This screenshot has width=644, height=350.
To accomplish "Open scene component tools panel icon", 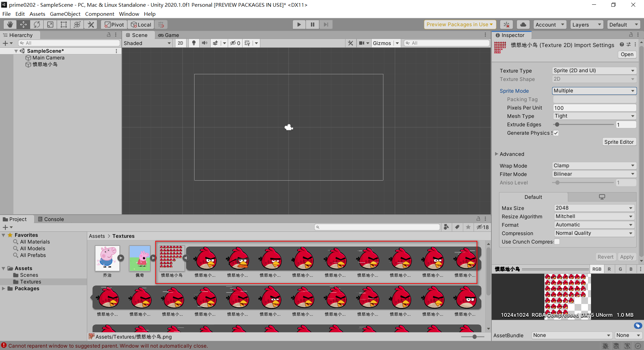I will point(351,43).
